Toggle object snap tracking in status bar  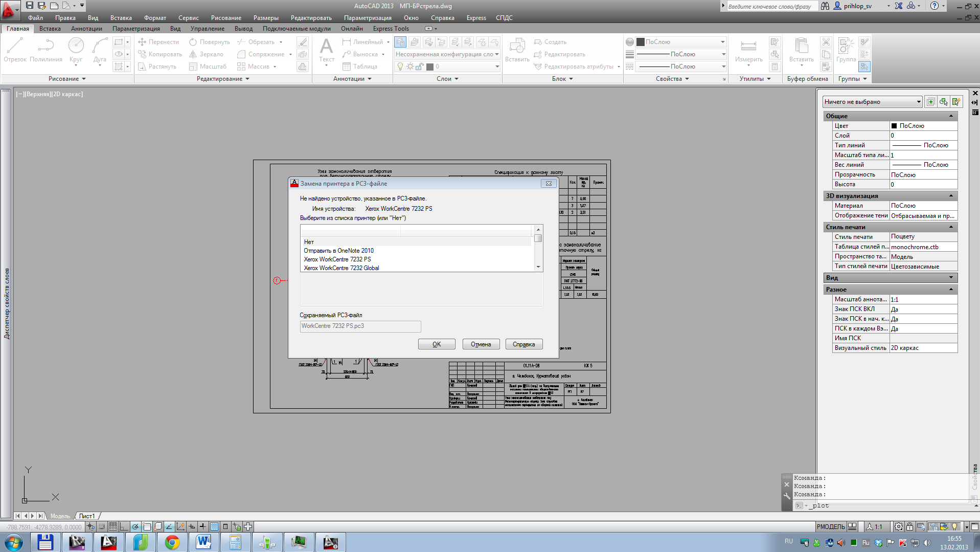click(169, 526)
